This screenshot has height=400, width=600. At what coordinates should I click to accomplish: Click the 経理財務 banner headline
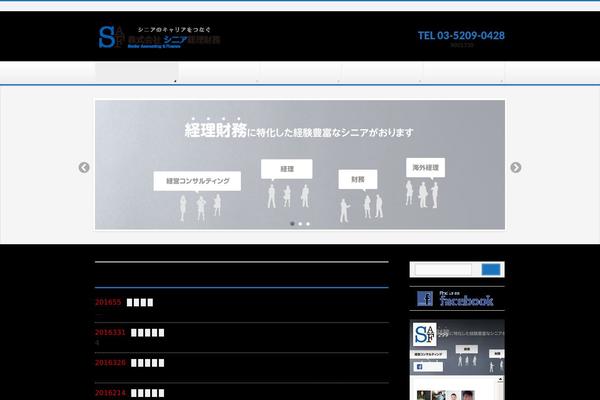215,131
